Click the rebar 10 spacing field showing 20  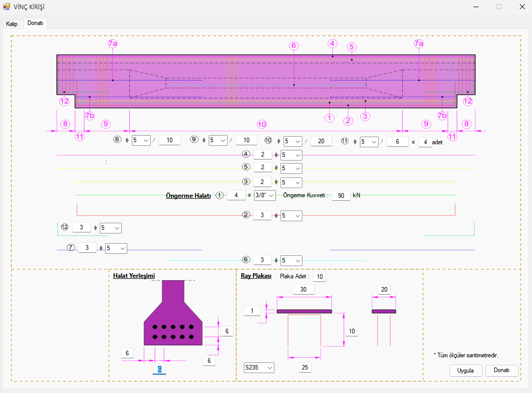point(321,141)
